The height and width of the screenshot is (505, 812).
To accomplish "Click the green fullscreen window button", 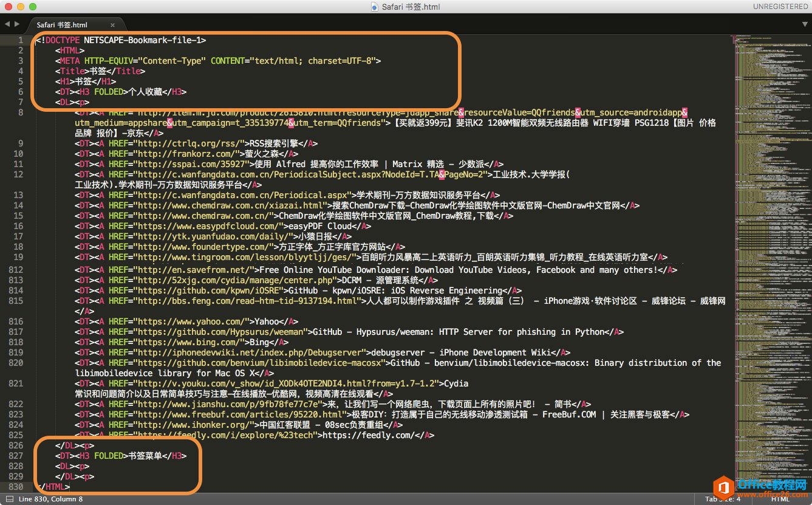I will [32, 7].
